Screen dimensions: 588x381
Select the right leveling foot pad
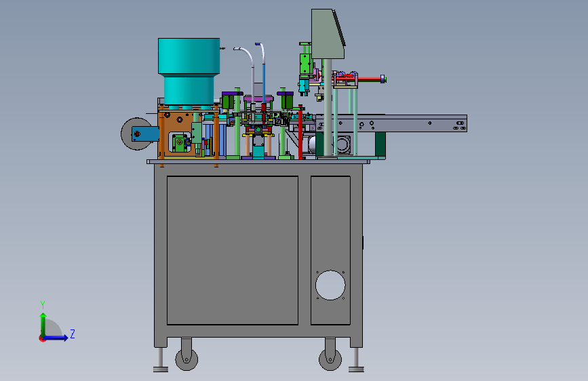[x=356, y=369]
